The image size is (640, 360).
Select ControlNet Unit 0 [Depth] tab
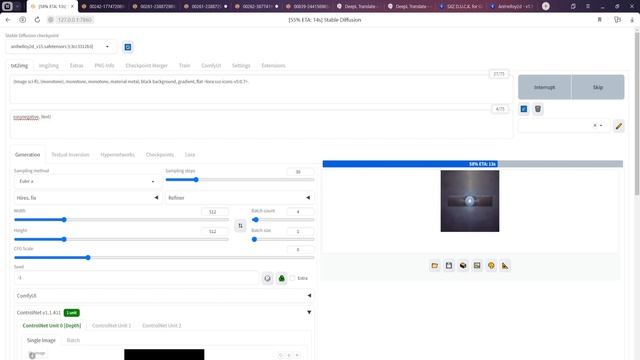pos(52,326)
